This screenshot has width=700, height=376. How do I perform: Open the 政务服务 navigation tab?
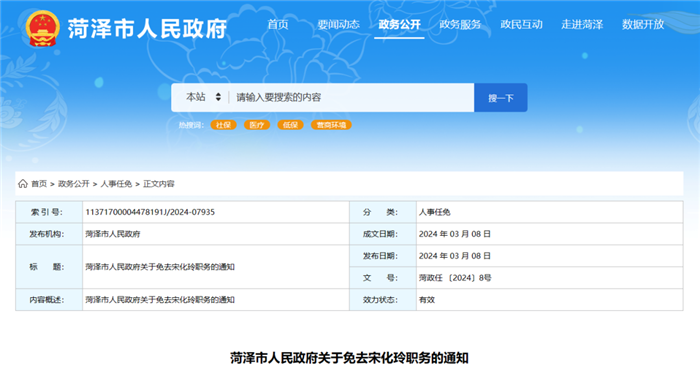[460, 25]
